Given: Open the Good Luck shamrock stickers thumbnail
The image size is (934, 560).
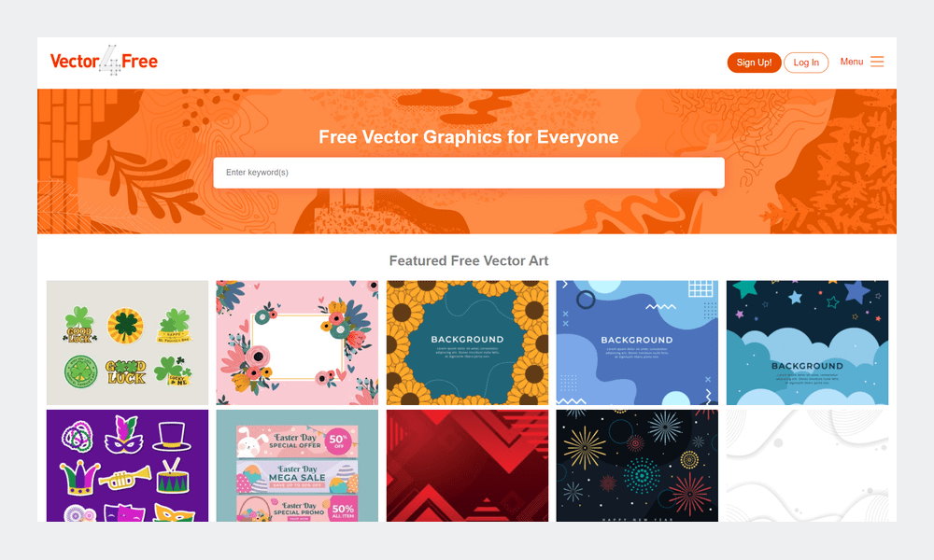Looking at the screenshot, I should click(x=127, y=343).
